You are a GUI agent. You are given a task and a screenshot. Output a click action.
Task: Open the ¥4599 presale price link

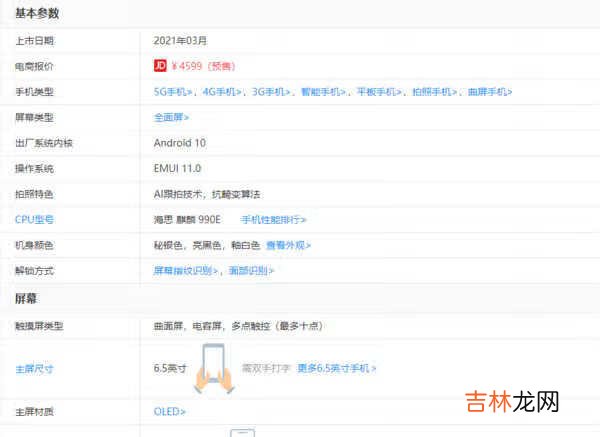click(x=202, y=66)
